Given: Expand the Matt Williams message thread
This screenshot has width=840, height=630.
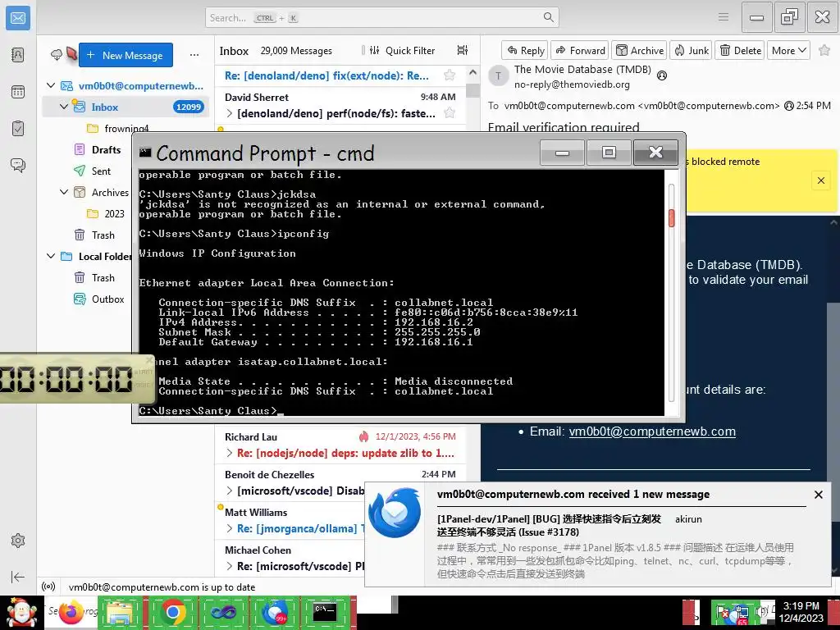Looking at the screenshot, I should coord(230,529).
